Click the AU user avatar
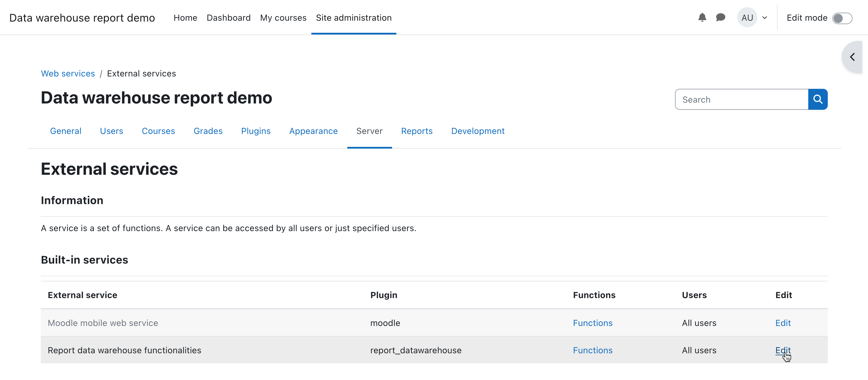868x380 pixels. 747,18
